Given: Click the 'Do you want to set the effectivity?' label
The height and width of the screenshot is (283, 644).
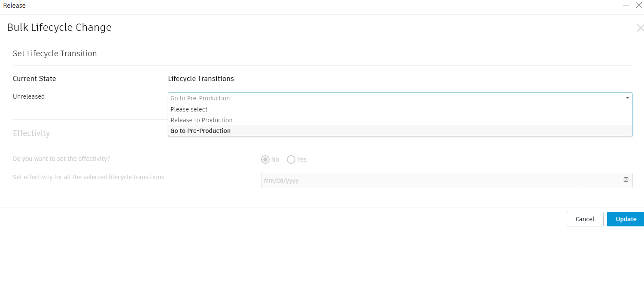Looking at the screenshot, I should click(x=61, y=159).
